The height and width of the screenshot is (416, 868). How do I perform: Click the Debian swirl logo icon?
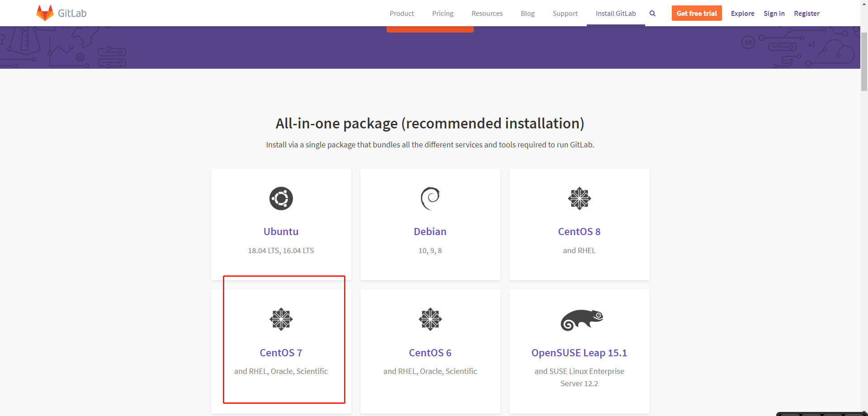[430, 199]
